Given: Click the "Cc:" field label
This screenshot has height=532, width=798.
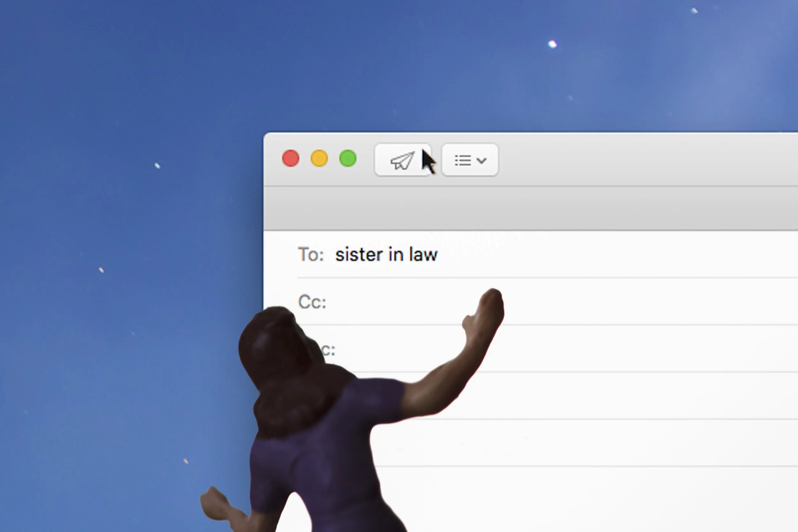Looking at the screenshot, I should pos(312,302).
